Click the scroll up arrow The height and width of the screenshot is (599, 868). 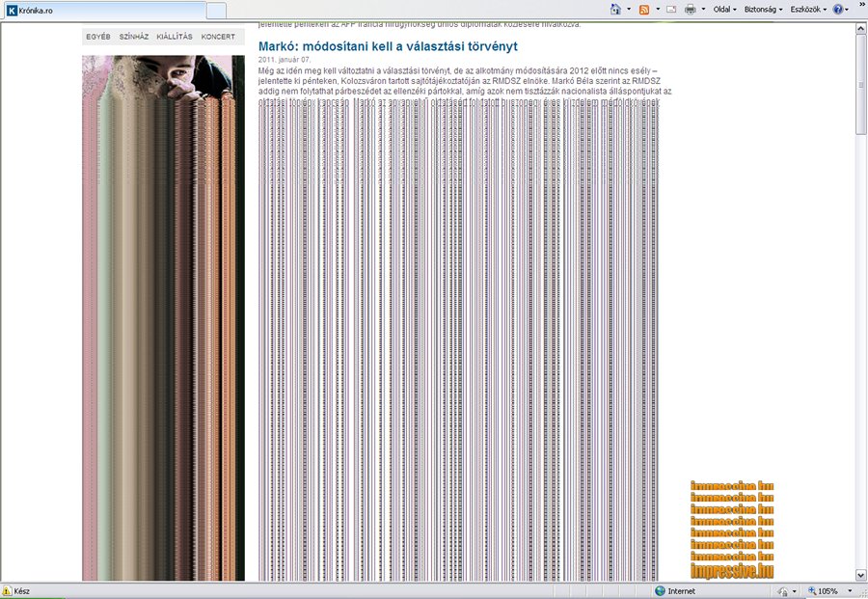tap(861, 28)
